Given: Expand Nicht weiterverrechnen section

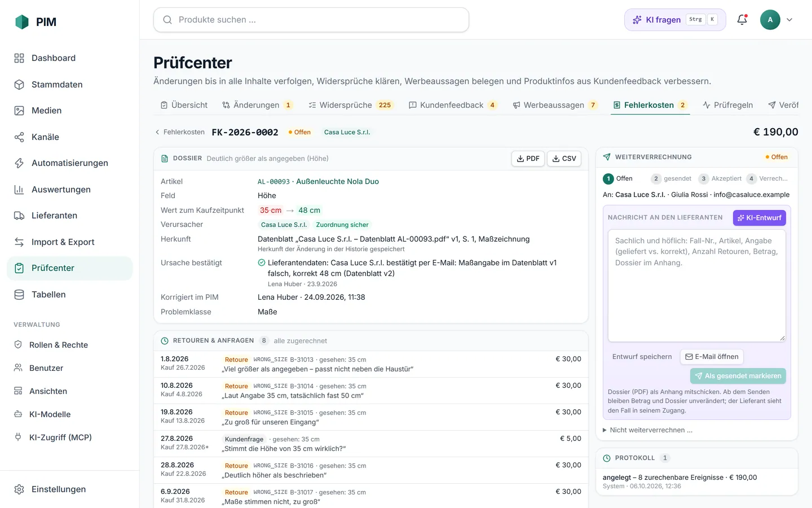Looking at the screenshot, I should click(647, 430).
